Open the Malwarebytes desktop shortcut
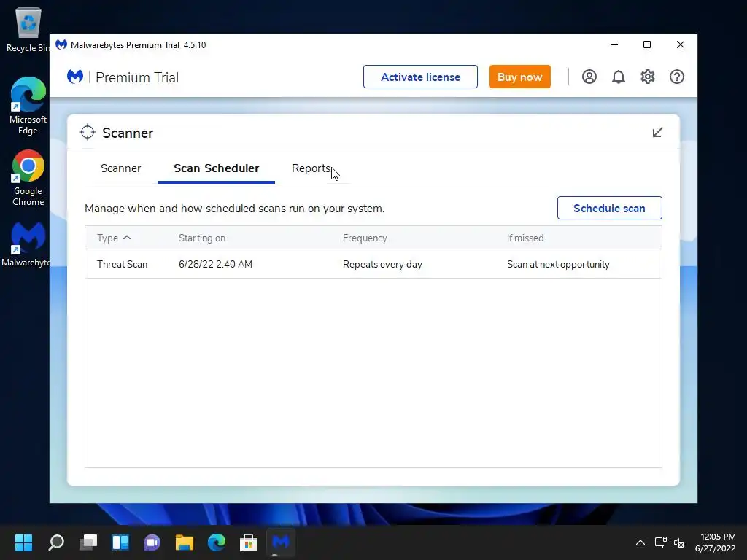747x560 pixels. 27,244
